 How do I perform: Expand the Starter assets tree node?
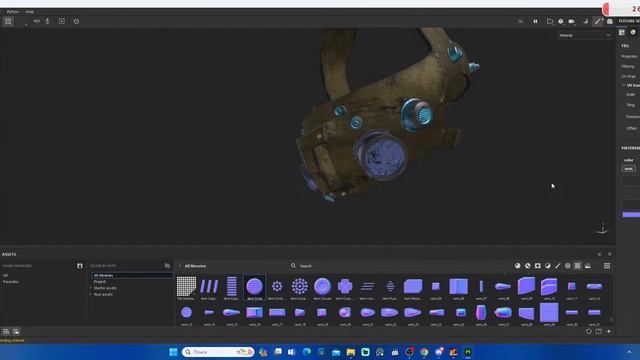click(91, 288)
